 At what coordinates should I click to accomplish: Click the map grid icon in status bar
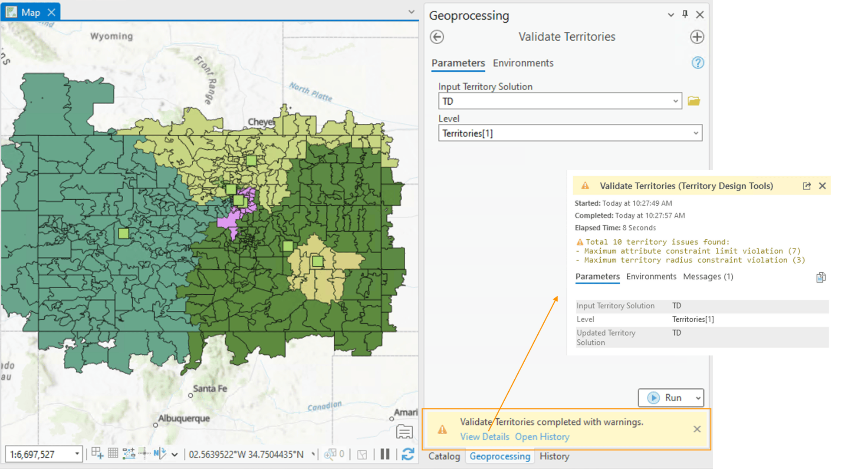[x=113, y=454]
